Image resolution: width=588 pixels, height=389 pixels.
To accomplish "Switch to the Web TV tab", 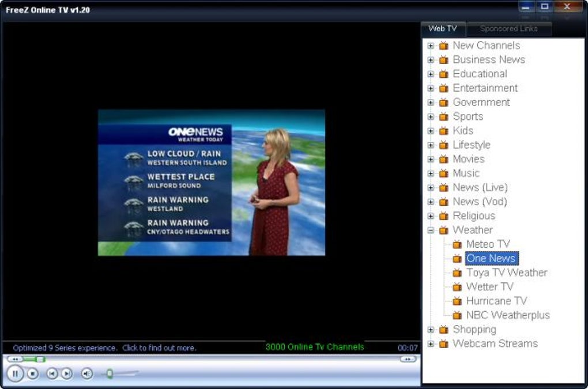I will click(443, 28).
